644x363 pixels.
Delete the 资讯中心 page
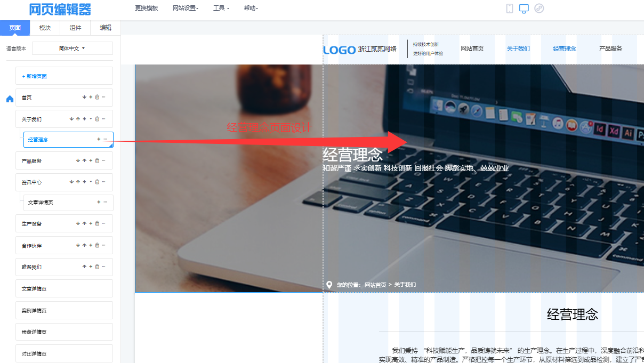(x=97, y=182)
